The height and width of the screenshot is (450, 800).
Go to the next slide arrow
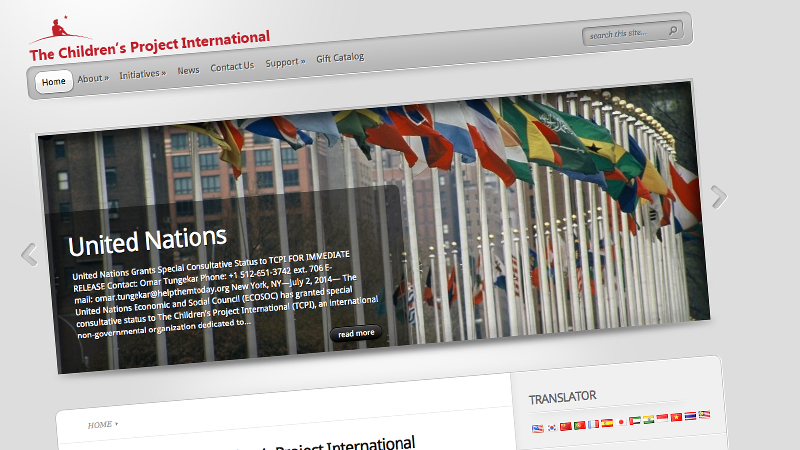719,197
